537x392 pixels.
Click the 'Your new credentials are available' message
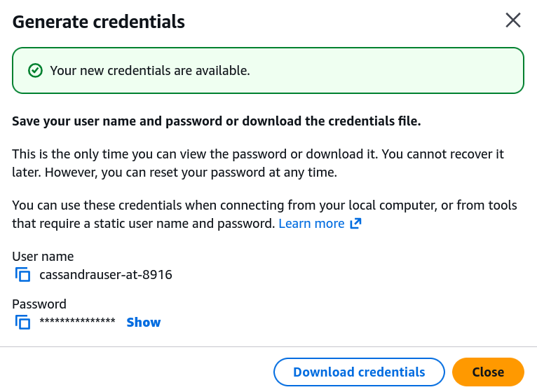pyautogui.click(x=150, y=71)
